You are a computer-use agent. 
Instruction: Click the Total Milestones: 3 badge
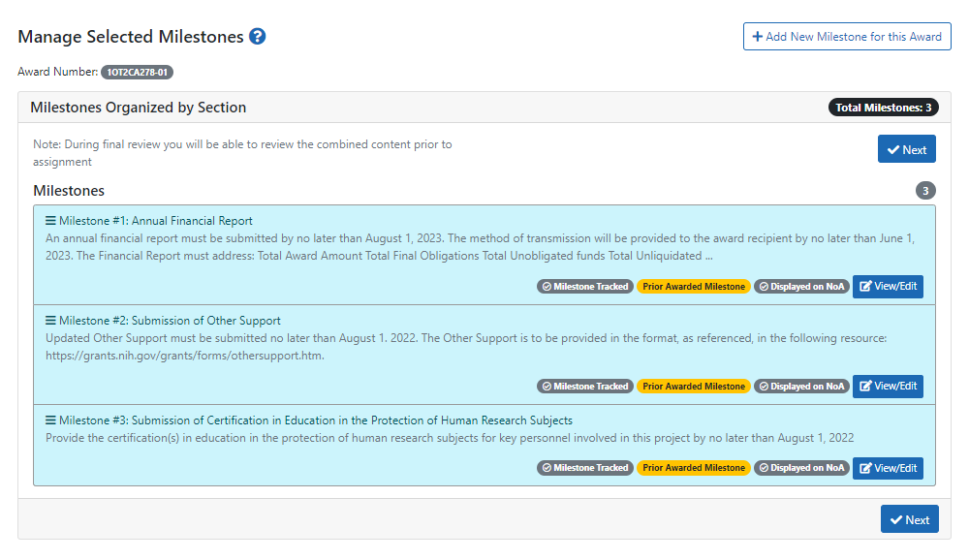883,108
